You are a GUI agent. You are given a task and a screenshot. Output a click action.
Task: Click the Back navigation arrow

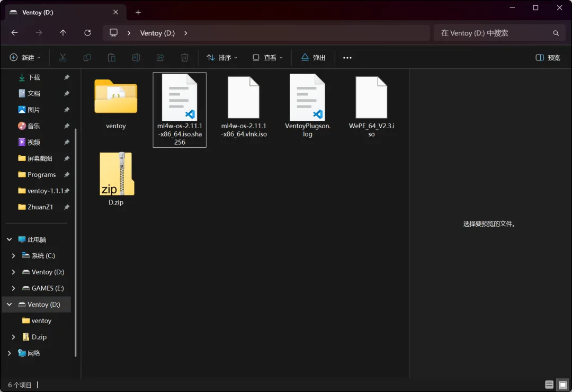pyautogui.click(x=15, y=33)
